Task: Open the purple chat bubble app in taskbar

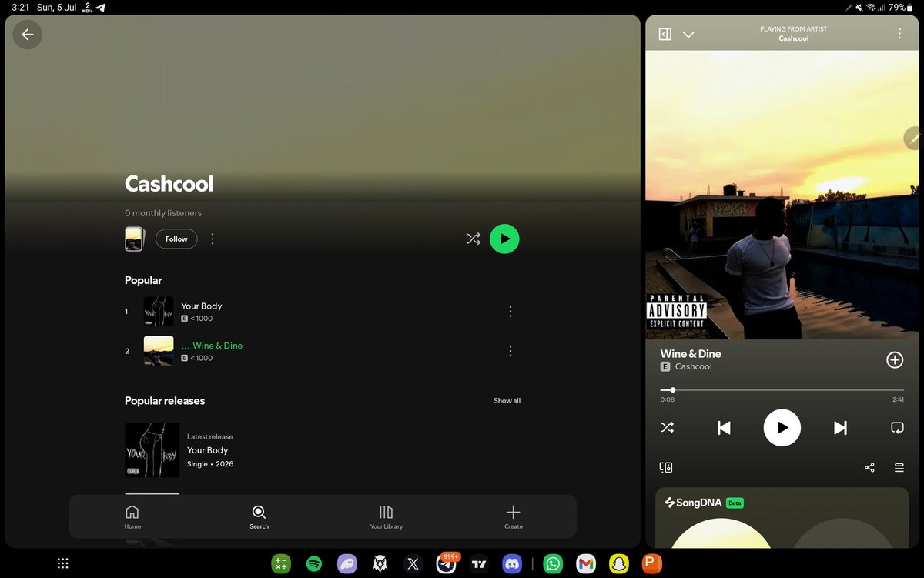Action: (x=347, y=564)
